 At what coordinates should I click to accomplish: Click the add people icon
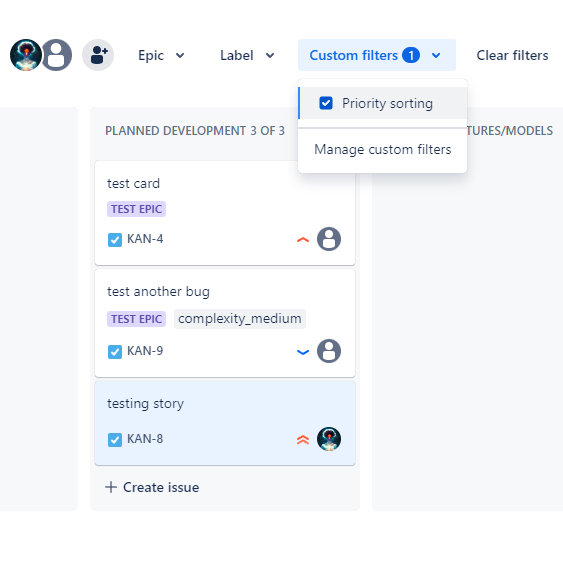click(98, 55)
